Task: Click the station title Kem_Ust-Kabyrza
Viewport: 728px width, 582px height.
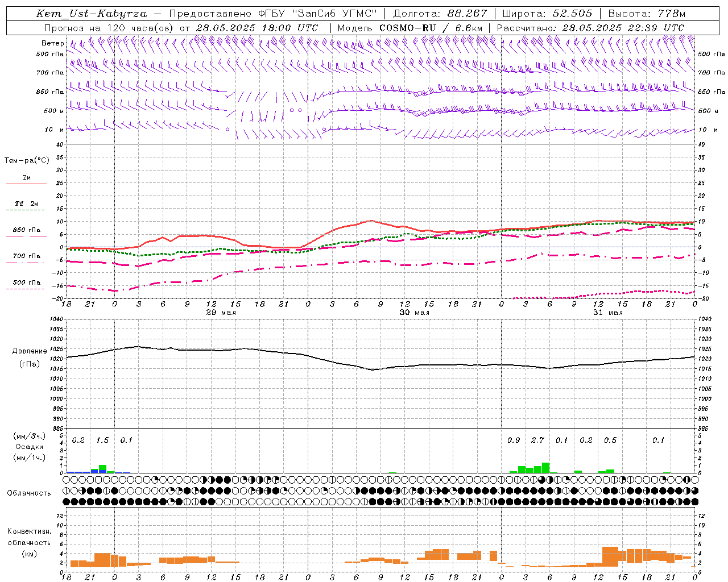Action: tap(92, 14)
